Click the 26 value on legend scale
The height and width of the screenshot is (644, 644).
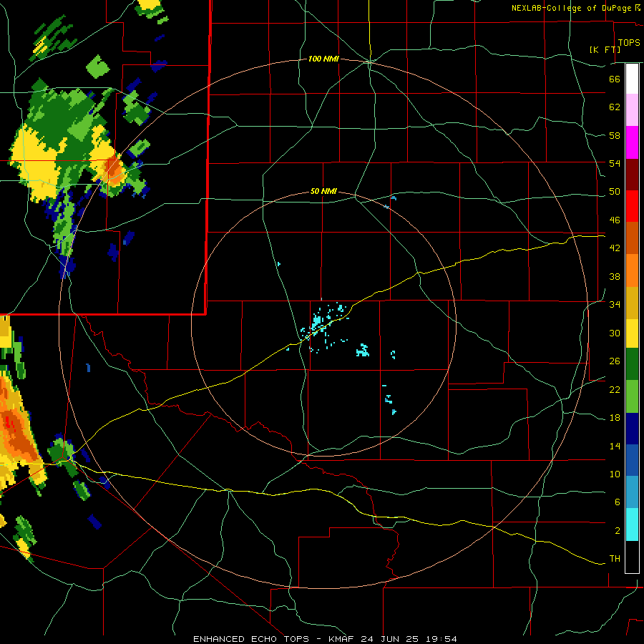pyautogui.click(x=615, y=361)
